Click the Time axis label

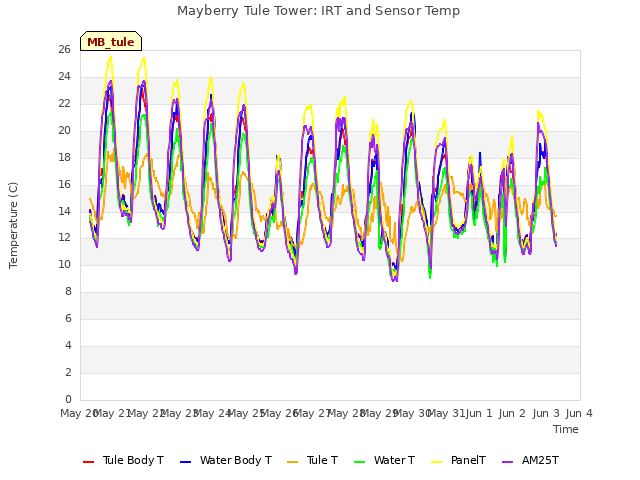[566, 429]
